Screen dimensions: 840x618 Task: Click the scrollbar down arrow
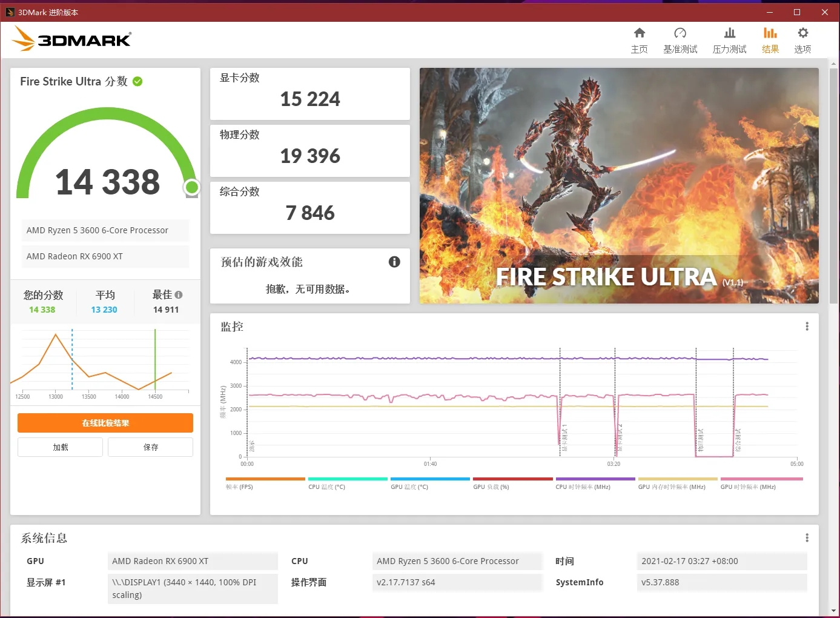point(835,611)
